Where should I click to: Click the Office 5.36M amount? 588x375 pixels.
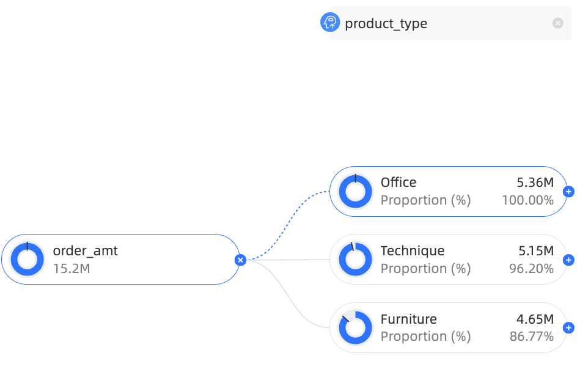click(535, 183)
